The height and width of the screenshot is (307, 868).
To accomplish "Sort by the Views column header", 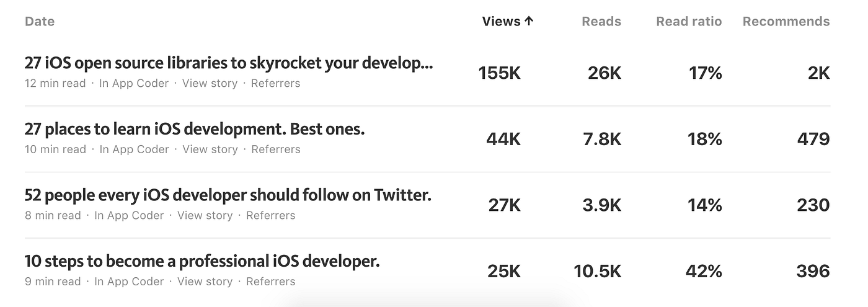I will [x=508, y=22].
